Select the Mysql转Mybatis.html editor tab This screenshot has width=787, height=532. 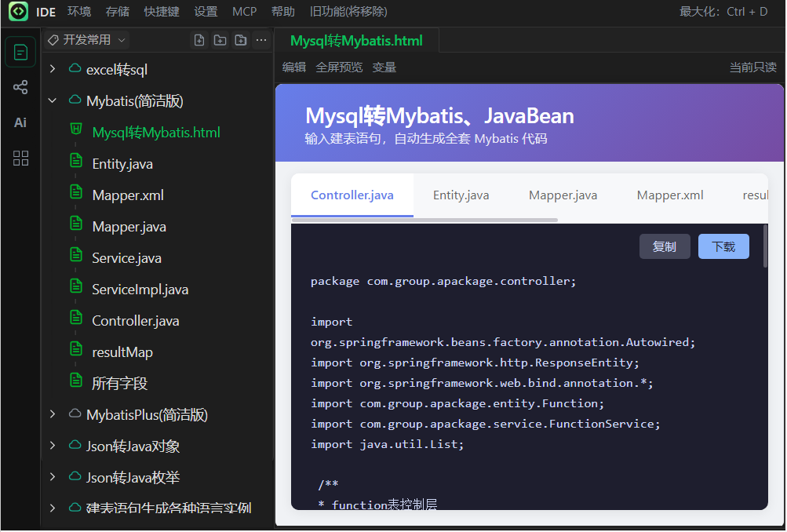click(x=357, y=41)
